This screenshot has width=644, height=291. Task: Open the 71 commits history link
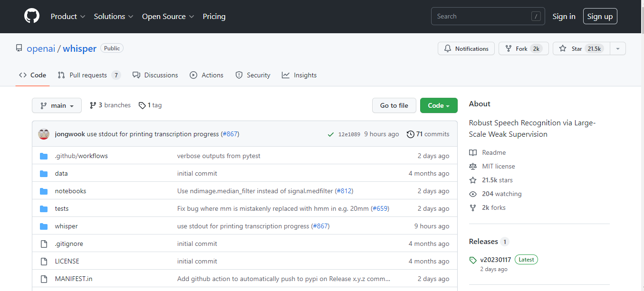coord(428,134)
